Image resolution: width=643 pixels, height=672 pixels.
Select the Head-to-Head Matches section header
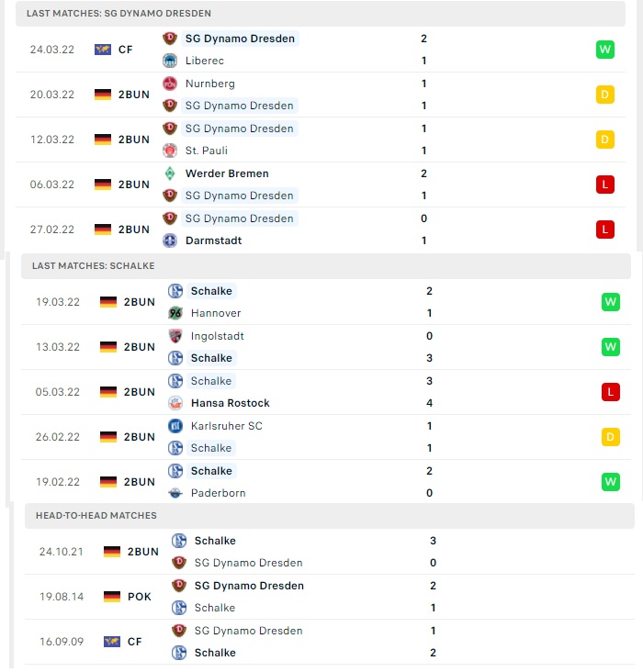[330, 516]
